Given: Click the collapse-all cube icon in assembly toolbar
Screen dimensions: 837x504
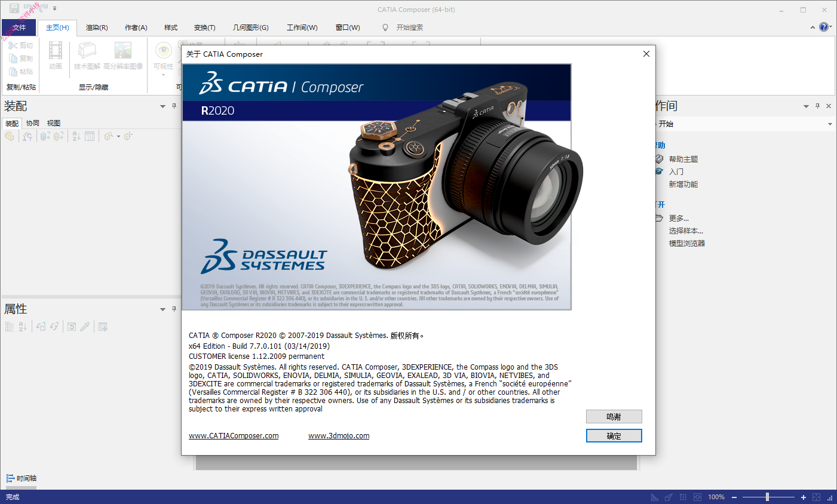Looking at the screenshot, I should 58,136.
